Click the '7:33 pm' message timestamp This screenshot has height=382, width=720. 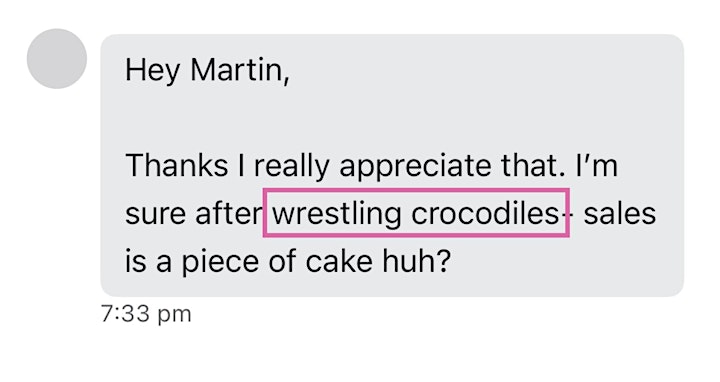146,314
